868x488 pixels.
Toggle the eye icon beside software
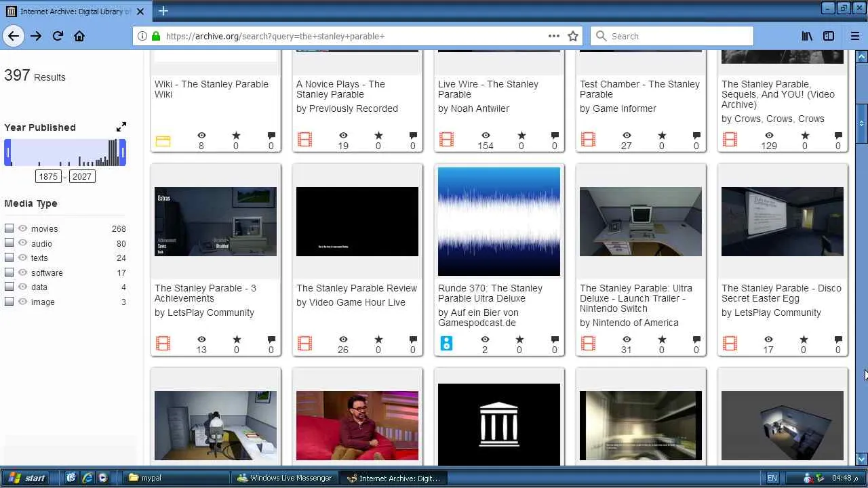click(x=22, y=272)
